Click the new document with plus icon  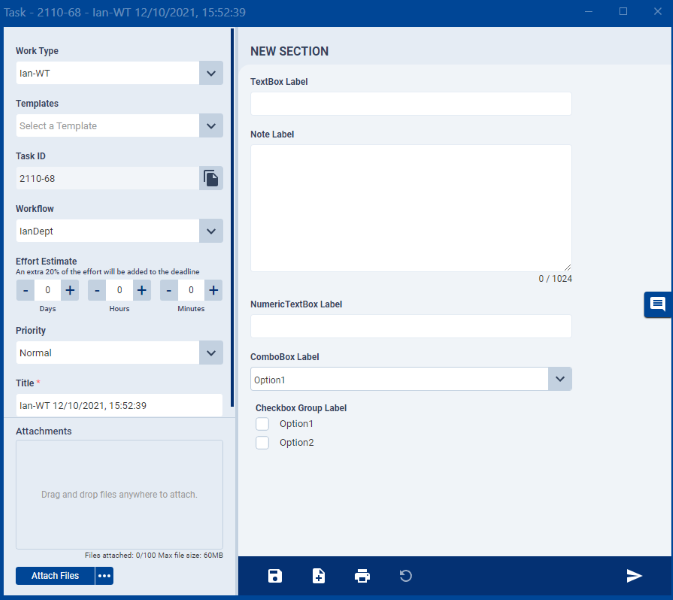coord(318,576)
